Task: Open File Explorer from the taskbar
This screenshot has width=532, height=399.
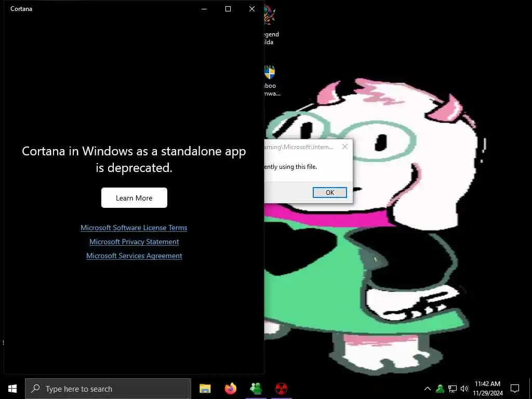Action: 205,389
